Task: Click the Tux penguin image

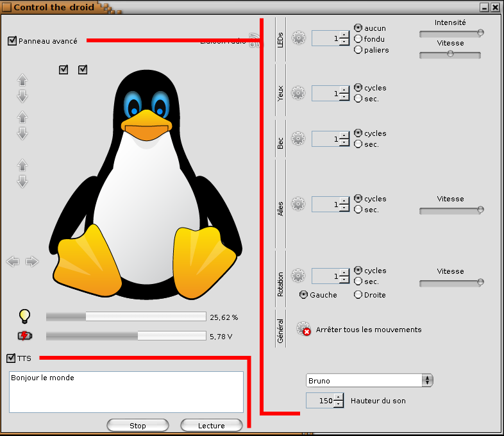Action: 146,185
